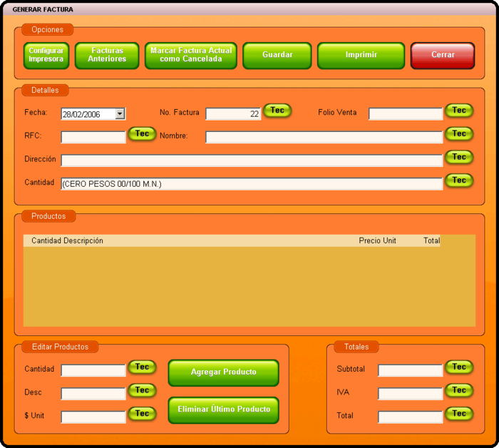This screenshot has height=448, width=499.
Task: Click Configurar Impresora button
Action: click(46, 56)
